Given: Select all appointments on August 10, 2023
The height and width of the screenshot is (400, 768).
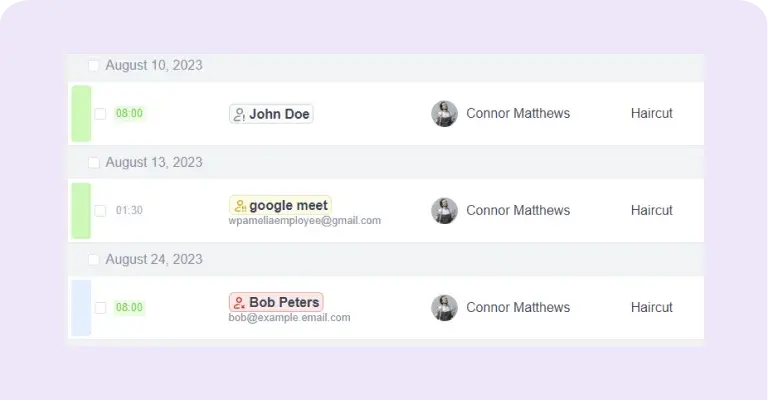Looking at the screenshot, I should 94,65.
